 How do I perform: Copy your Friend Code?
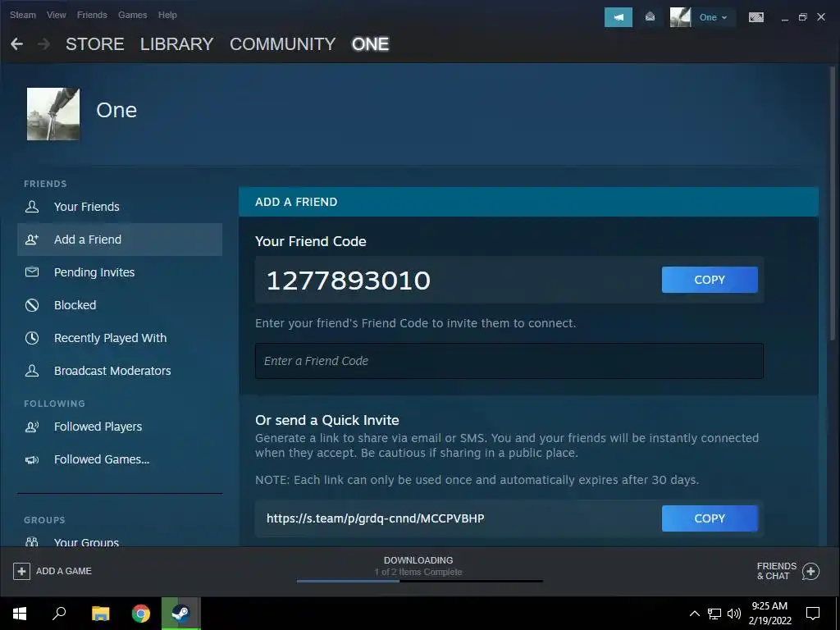click(x=710, y=280)
